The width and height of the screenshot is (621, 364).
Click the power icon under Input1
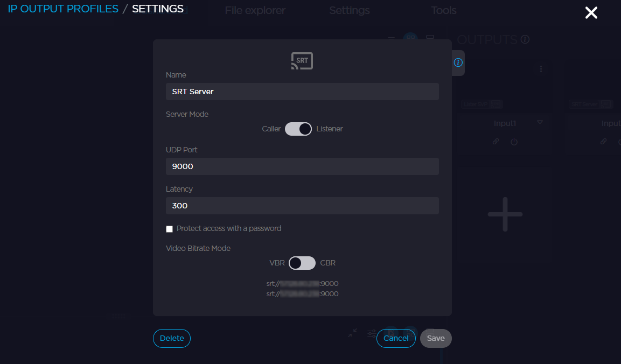514,142
